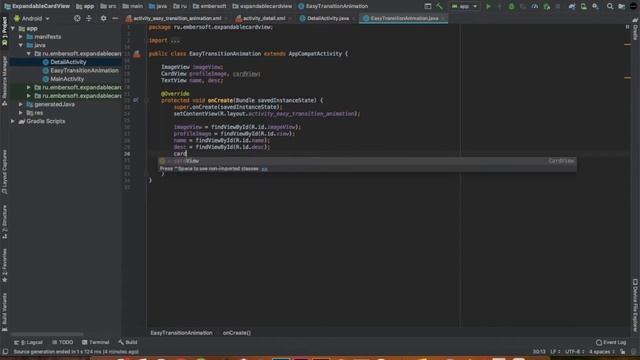Click ExpandableCardView in breadcrumb bar

pyautogui.click(x=37, y=6)
